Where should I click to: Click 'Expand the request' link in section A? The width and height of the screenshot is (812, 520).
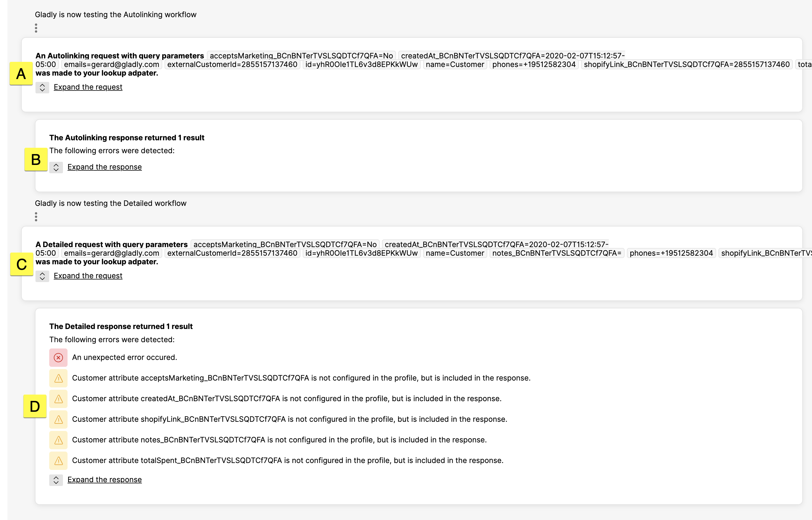88,86
